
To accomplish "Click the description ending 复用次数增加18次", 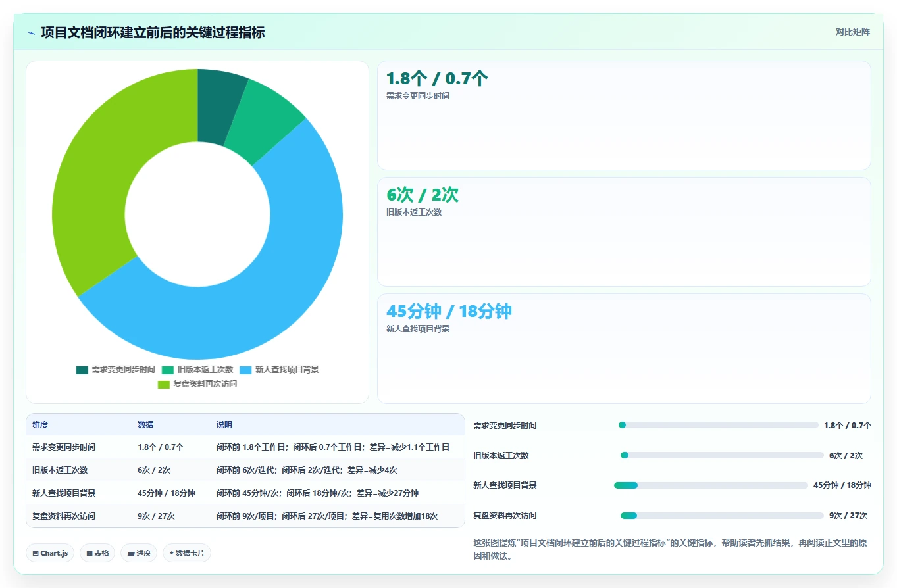I will coord(327,516).
